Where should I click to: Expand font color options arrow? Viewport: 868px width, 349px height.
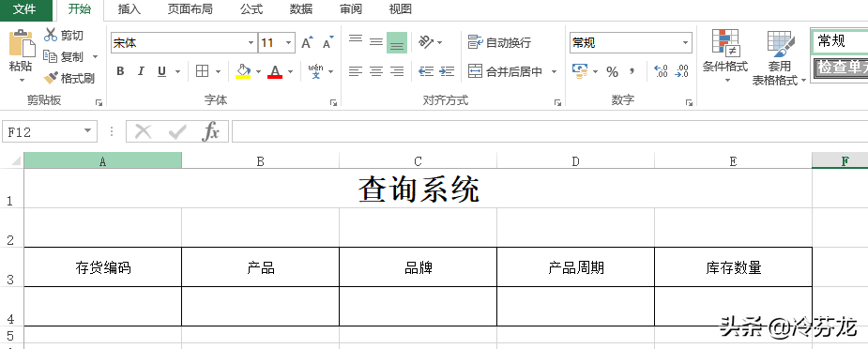tap(290, 71)
